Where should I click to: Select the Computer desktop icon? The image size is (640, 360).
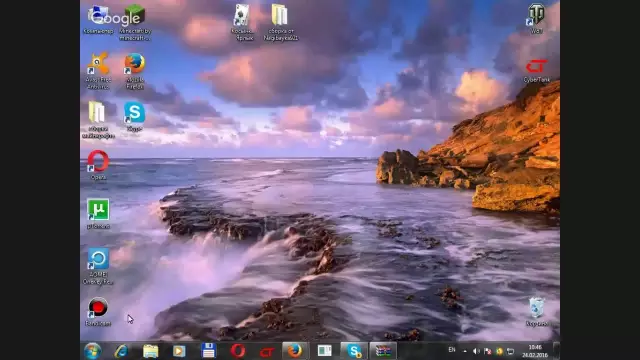tap(98, 20)
